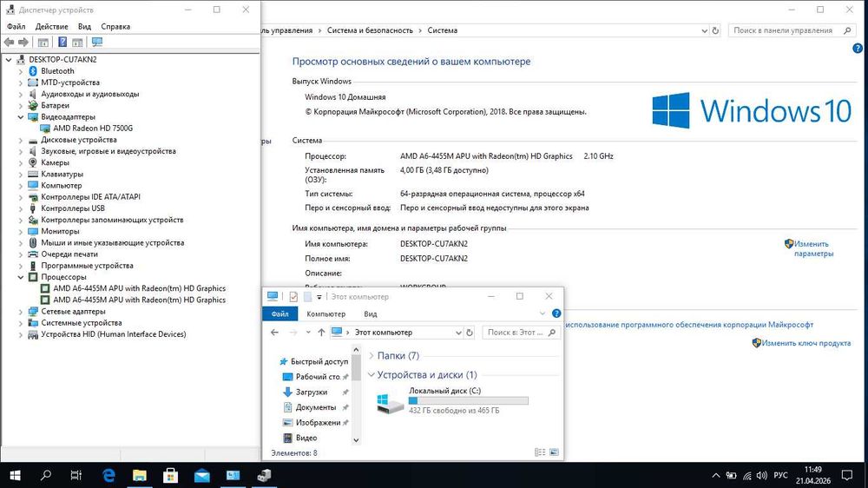Viewport: 868px width, 488px height.
Task: Expand Дисковые устройства node
Action: coord(21,140)
